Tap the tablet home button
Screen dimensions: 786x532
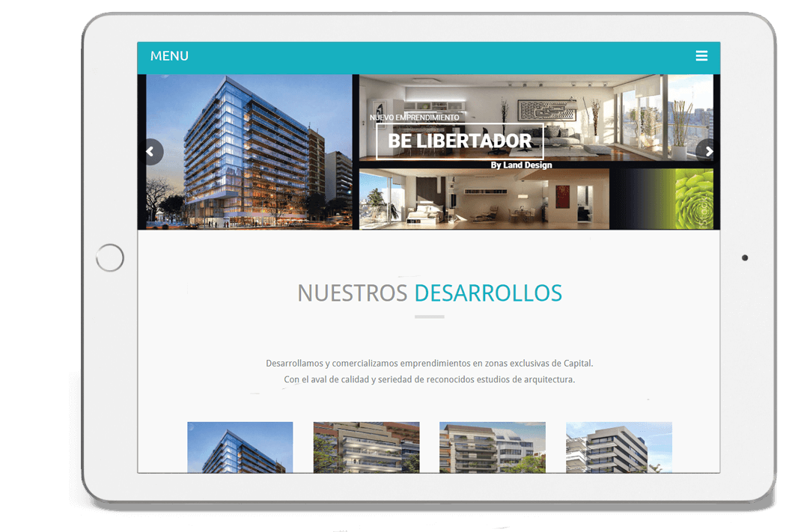pyautogui.click(x=110, y=258)
